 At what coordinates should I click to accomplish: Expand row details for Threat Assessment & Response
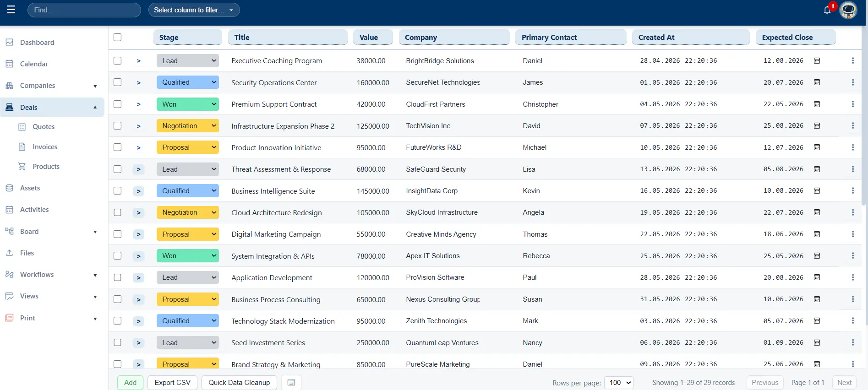(138, 169)
